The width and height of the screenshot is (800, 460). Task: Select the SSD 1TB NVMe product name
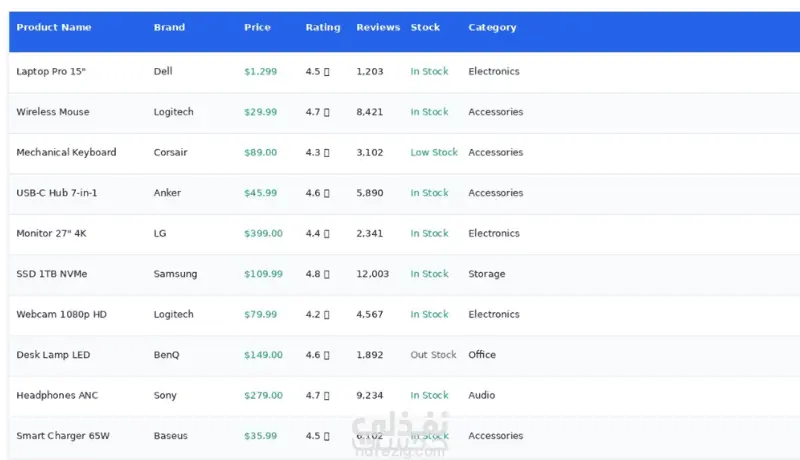52,274
